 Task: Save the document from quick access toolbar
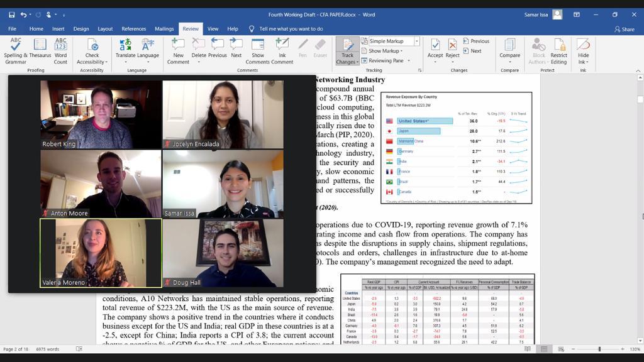click(x=12, y=14)
